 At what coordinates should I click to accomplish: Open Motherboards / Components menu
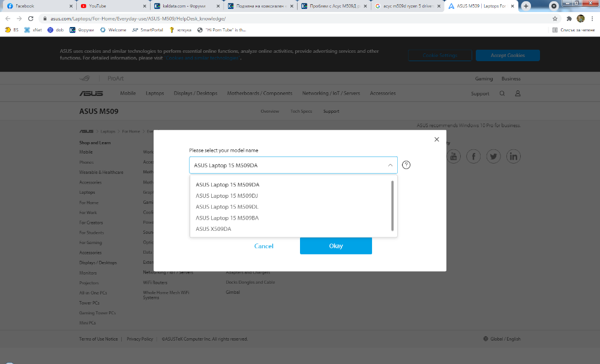click(x=259, y=94)
